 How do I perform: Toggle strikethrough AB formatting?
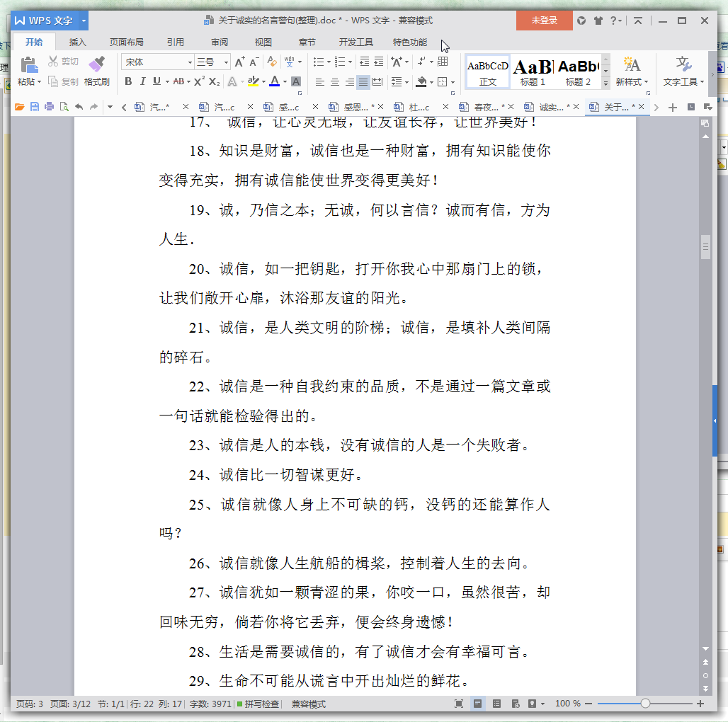178,81
